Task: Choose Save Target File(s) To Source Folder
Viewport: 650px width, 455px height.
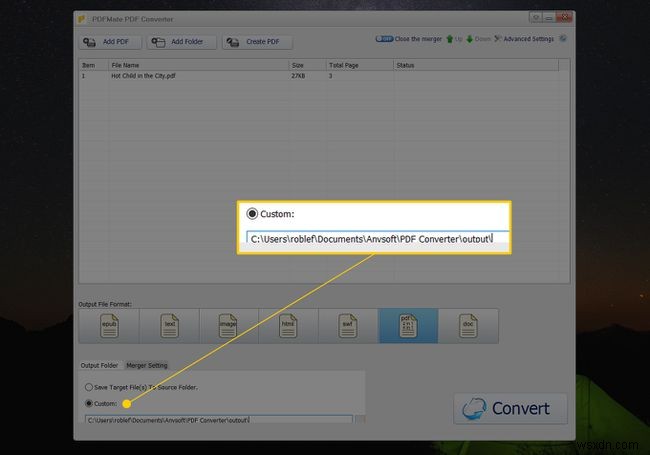Action: 88,387
